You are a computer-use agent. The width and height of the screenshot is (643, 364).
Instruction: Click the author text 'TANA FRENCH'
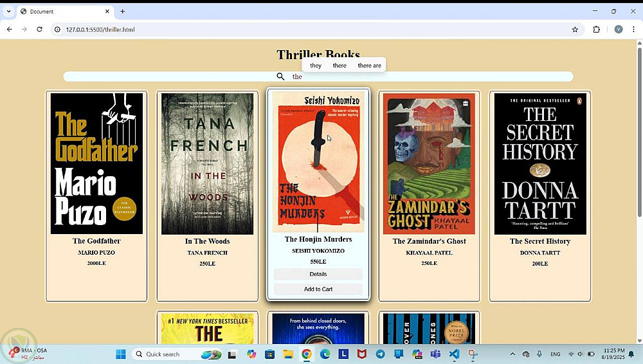[208, 253]
